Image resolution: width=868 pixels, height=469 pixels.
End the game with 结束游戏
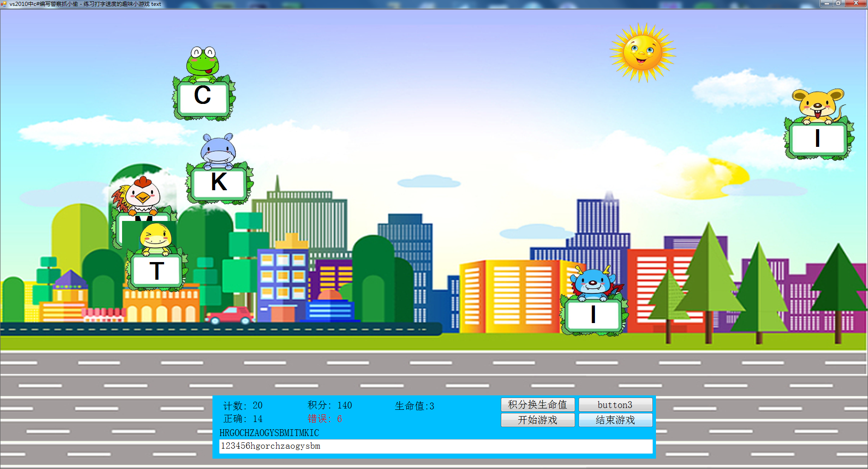[x=615, y=420]
